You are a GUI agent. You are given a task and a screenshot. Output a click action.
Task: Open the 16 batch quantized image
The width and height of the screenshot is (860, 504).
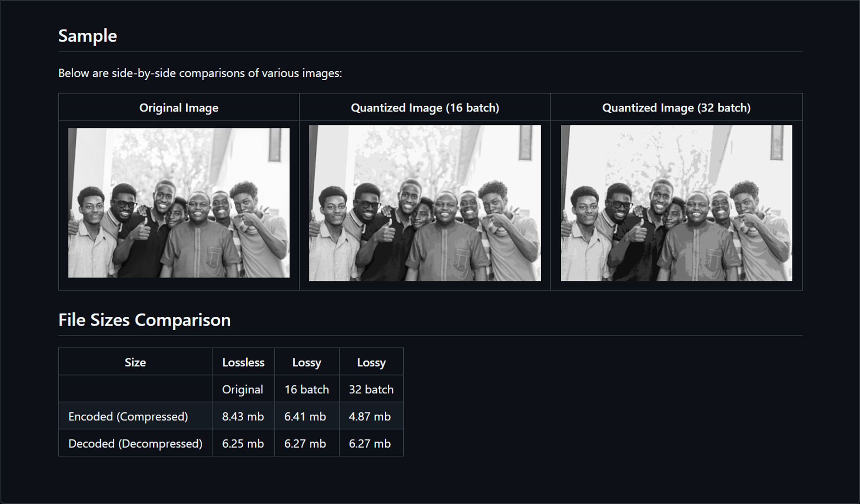[x=425, y=203]
